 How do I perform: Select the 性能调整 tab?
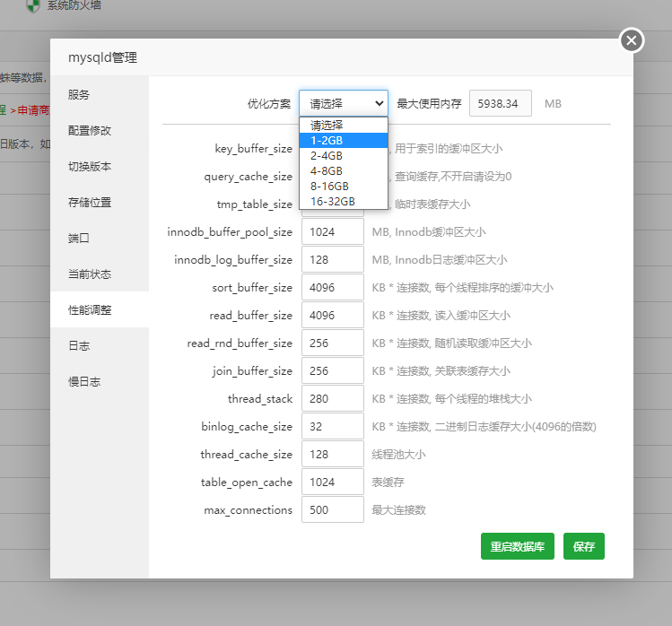100,309
